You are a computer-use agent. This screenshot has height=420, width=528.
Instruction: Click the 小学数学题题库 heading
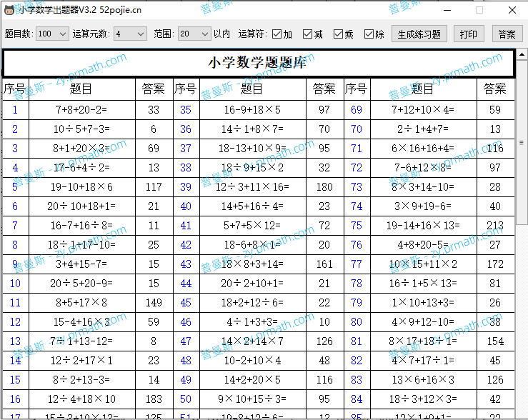point(257,62)
